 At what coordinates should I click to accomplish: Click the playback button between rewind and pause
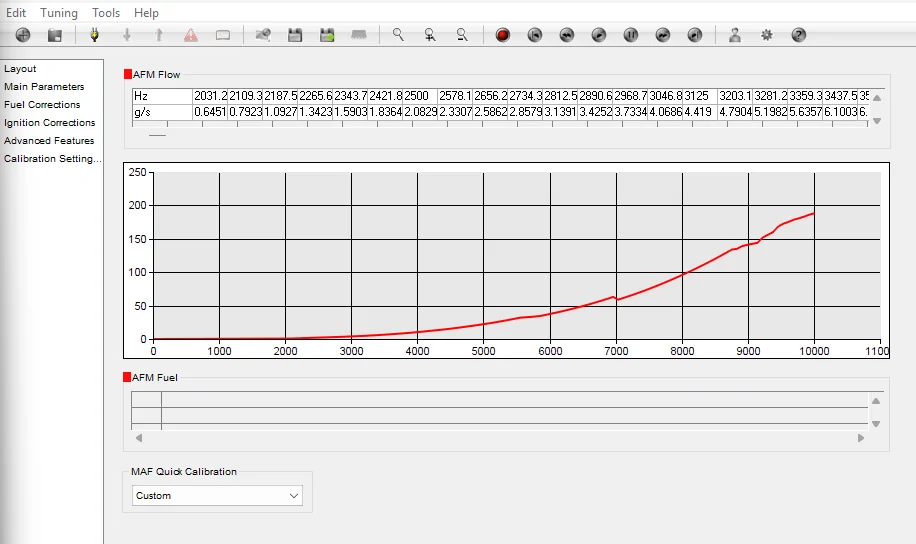(599, 35)
